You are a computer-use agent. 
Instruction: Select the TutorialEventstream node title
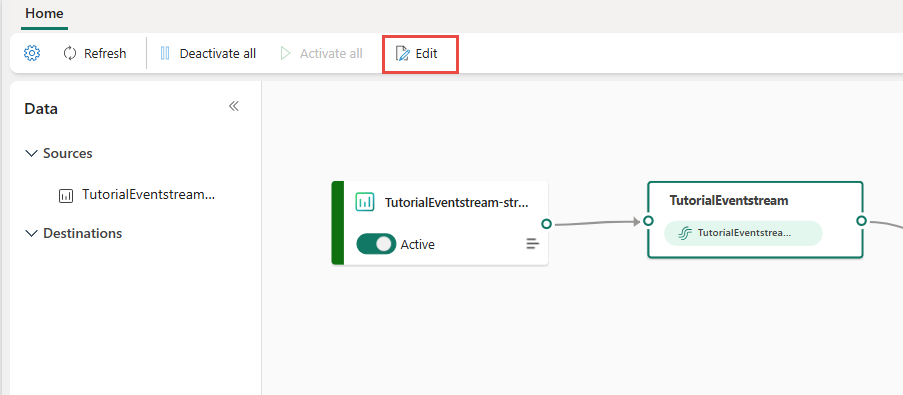click(x=729, y=200)
